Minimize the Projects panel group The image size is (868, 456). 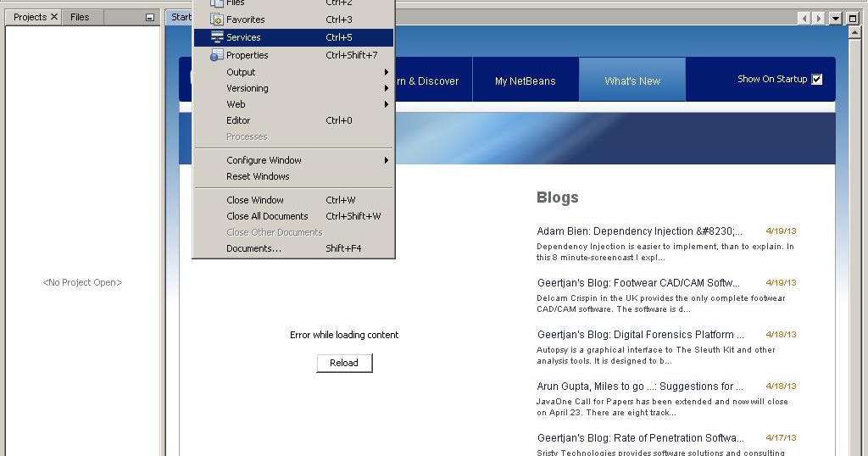[x=149, y=17]
